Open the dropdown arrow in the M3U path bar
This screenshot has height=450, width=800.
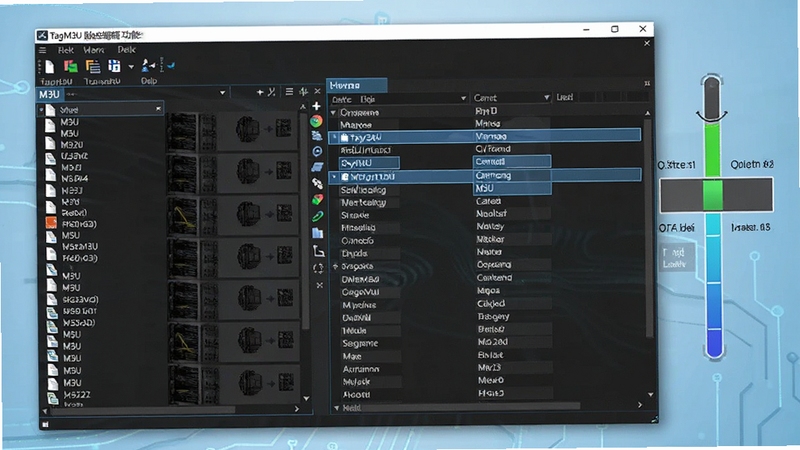[222, 93]
